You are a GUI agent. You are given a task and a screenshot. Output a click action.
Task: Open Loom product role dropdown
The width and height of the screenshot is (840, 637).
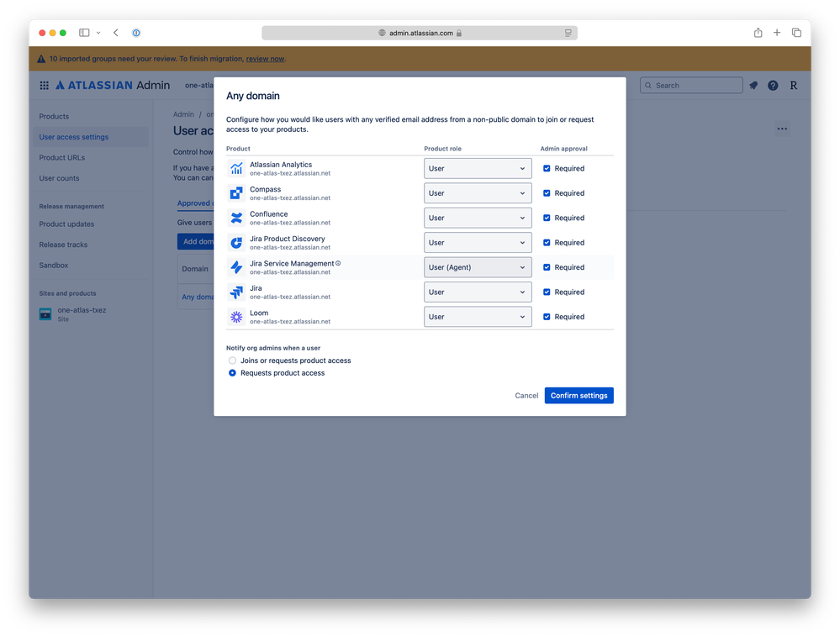click(x=478, y=317)
